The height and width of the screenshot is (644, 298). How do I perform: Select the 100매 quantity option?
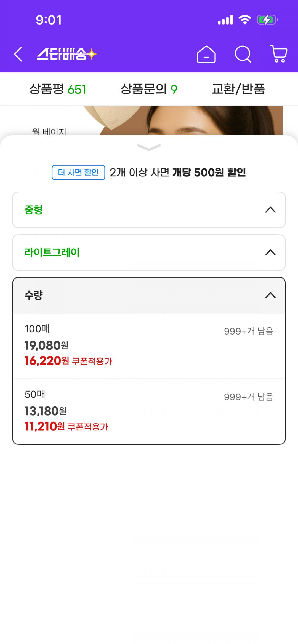click(149, 346)
